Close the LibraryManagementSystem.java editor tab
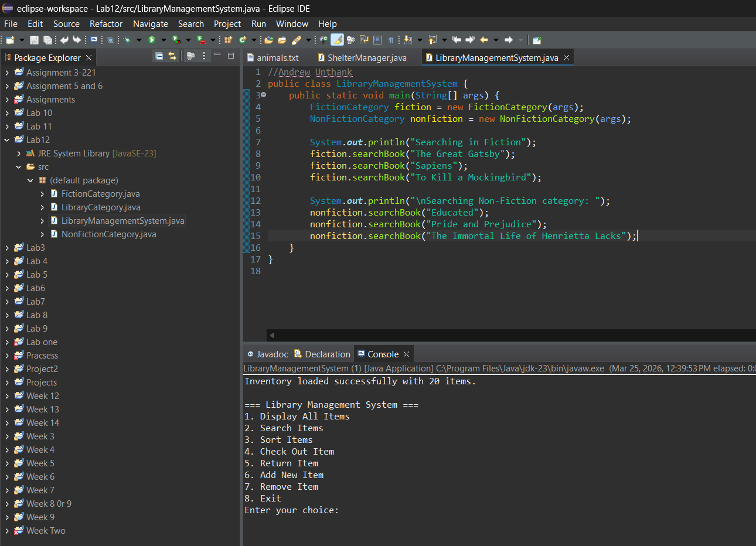 566,57
